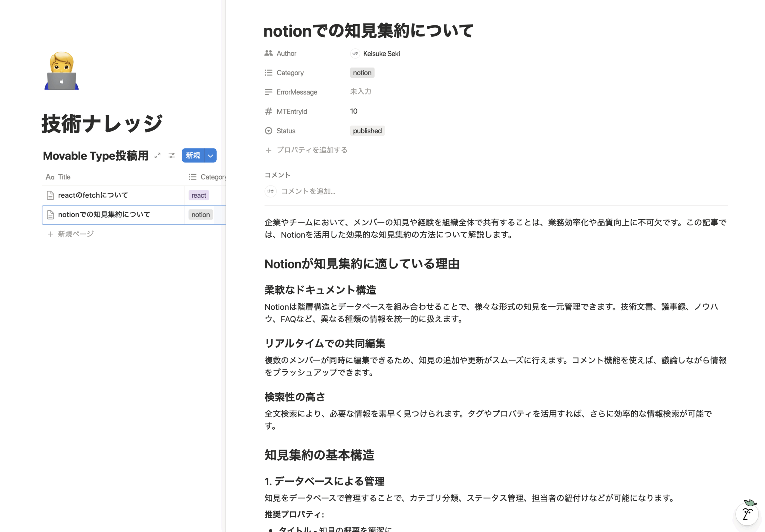Click the Status property icon

(268, 131)
